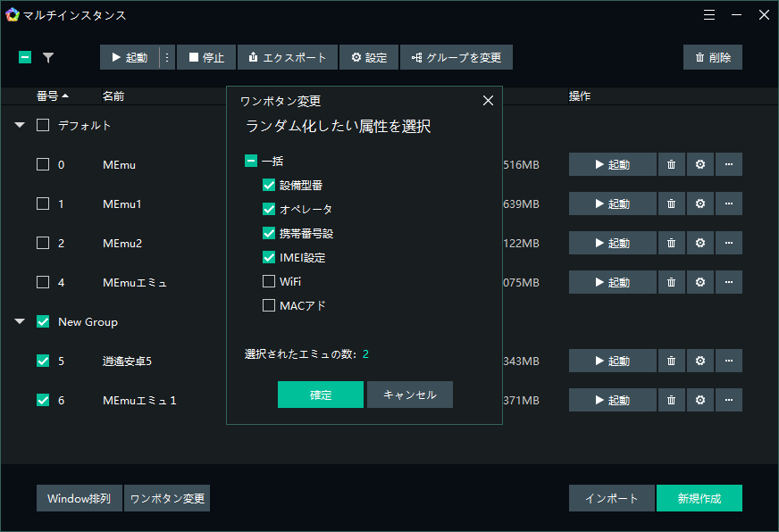Viewport: 779px width, 532px height.
Task: Open more options for MEmuエミュ1
Action: (729, 400)
